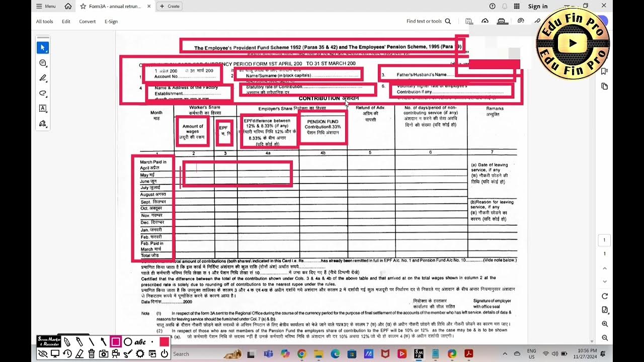Image resolution: width=644 pixels, height=362 pixels.
Task: Click the upload to cloud icon
Action: [x=485, y=21]
